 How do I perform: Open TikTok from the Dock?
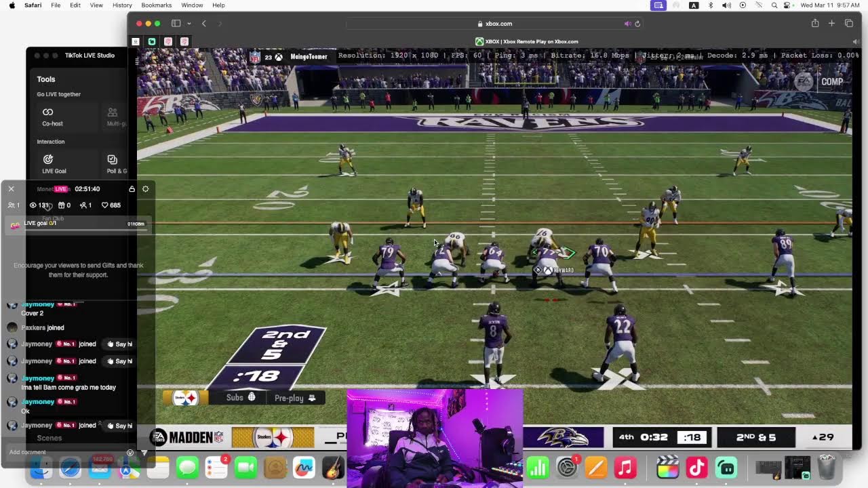point(697,468)
